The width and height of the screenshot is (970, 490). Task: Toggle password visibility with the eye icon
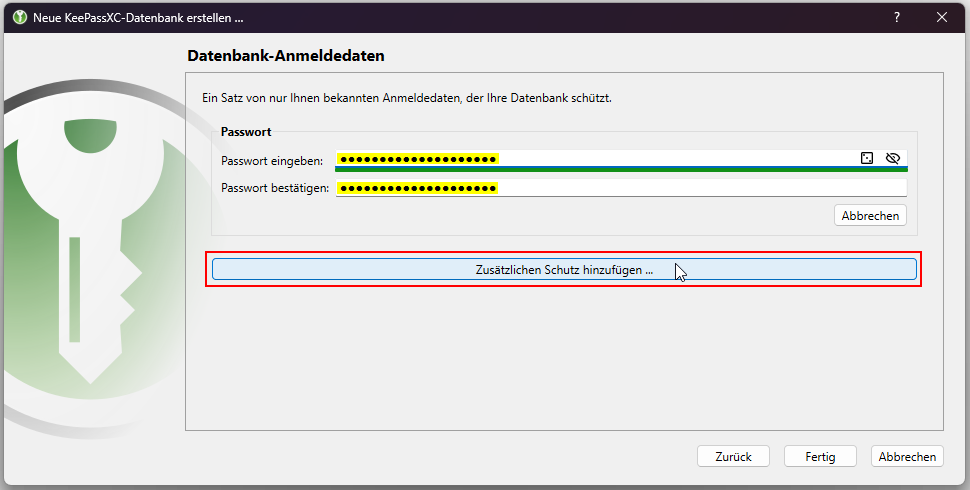tap(892, 158)
